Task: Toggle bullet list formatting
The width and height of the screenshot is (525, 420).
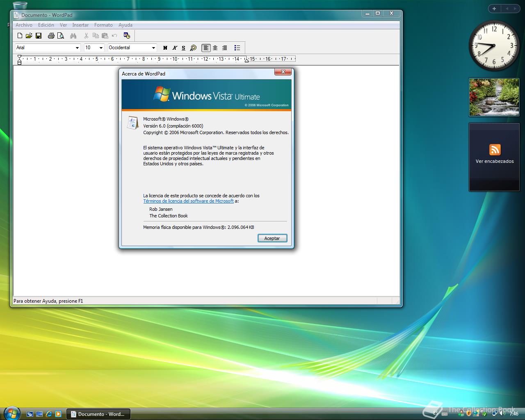Action: [237, 48]
